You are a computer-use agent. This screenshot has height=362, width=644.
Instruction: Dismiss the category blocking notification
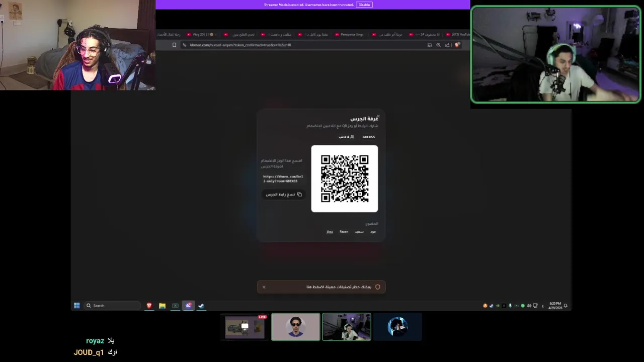point(264,287)
